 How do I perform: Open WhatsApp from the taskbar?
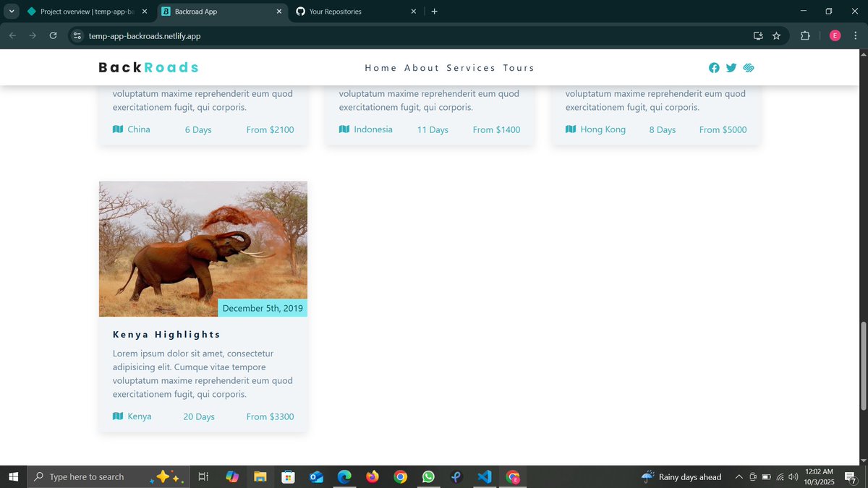click(x=428, y=476)
